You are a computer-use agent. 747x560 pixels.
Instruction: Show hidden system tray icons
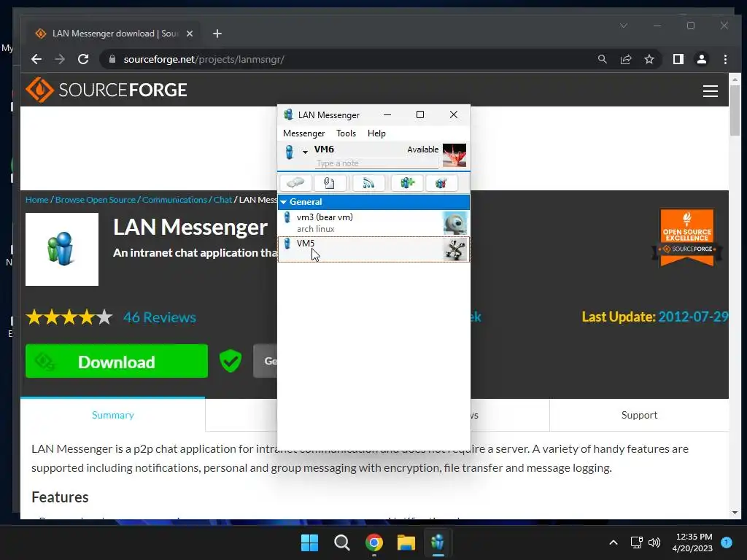614,542
